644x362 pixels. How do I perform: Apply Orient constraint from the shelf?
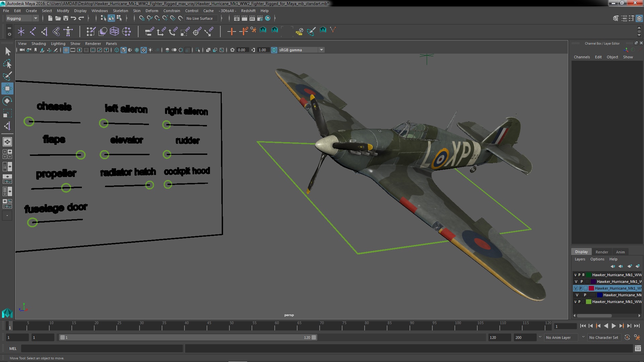(x=173, y=32)
